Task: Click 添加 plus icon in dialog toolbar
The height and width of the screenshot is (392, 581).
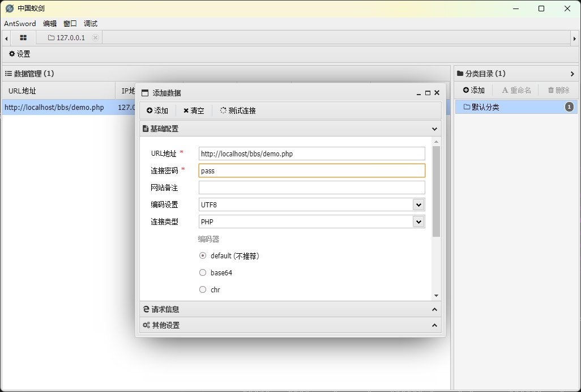Action: click(x=157, y=111)
